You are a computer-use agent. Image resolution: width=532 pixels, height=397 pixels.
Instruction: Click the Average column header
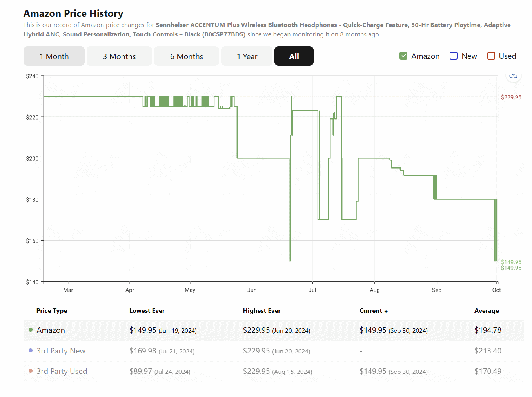coord(487,310)
